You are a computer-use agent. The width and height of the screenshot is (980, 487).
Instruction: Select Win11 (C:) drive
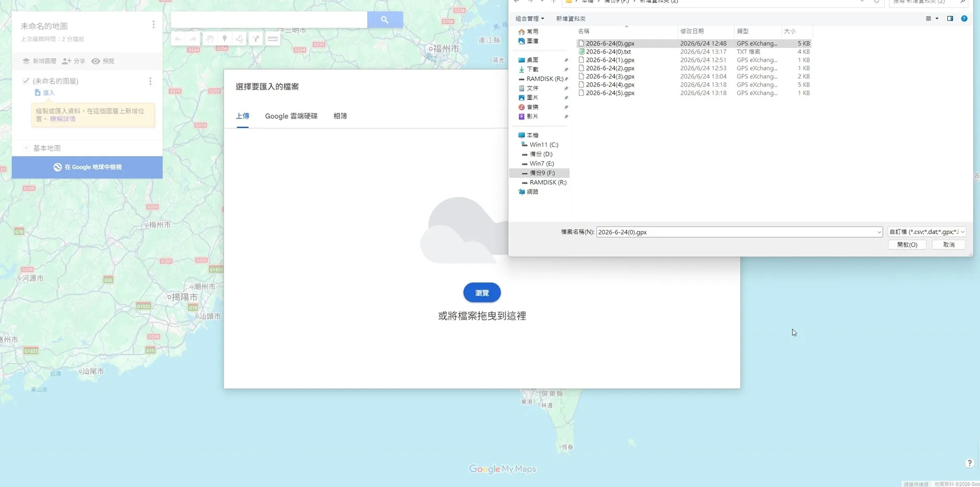click(544, 145)
